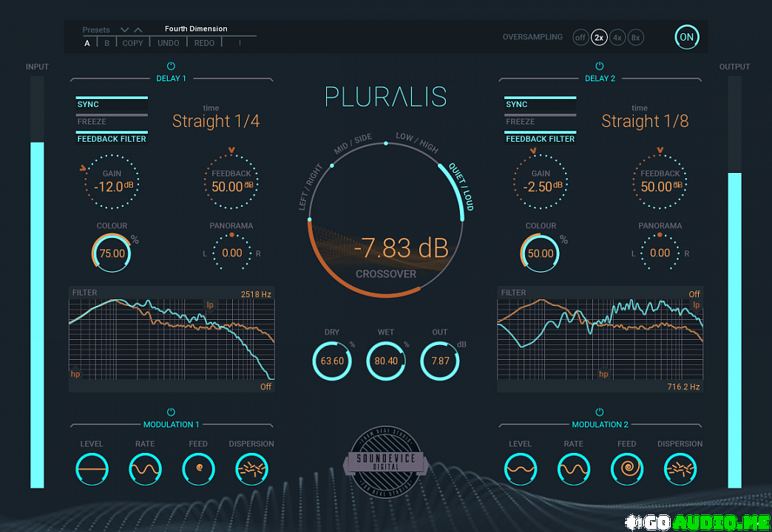Click the 716.2 Hz filter frequency value
This screenshot has height=532, width=772.
tap(683, 387)
